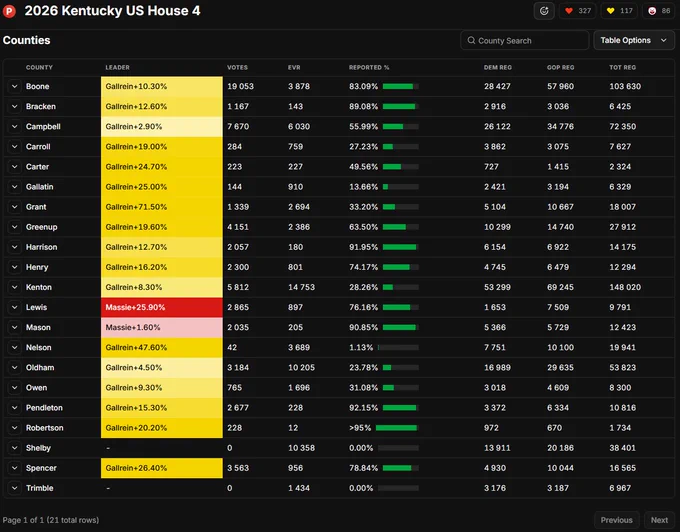The image size is (680, 532).
Task: Click the Gallrein+71.50% leader cell
Action: click(162, 207)
